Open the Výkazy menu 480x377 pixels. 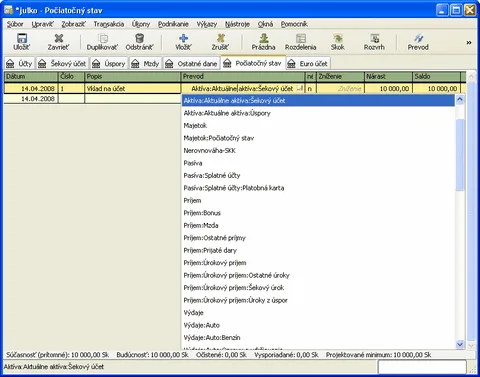point(207,24)
